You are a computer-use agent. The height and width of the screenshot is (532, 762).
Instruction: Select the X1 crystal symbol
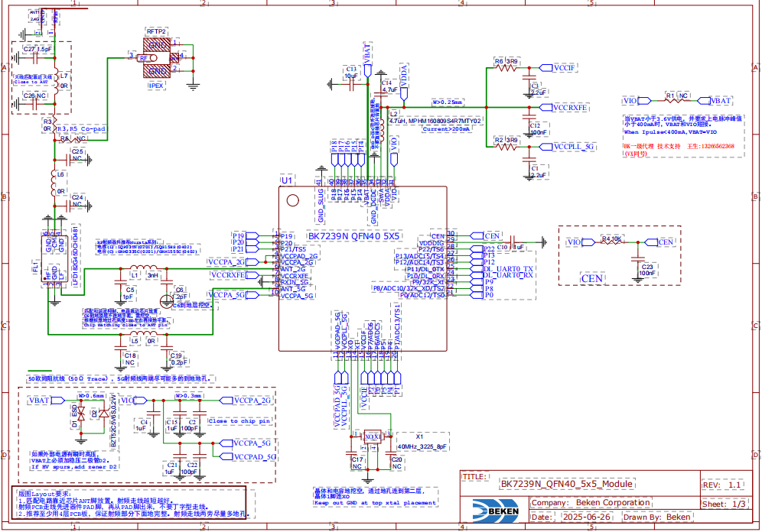(373, 437)
